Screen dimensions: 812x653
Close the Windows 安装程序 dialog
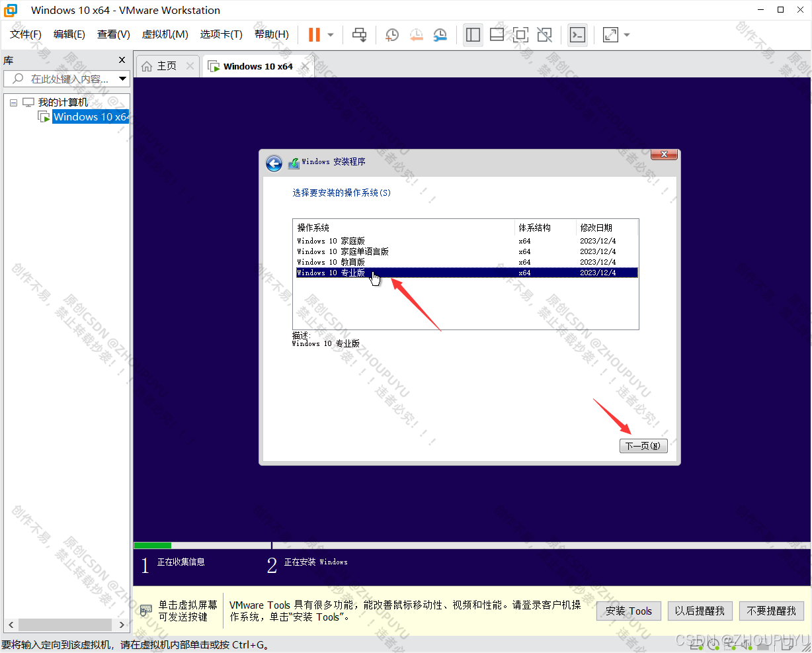(664, 154)
